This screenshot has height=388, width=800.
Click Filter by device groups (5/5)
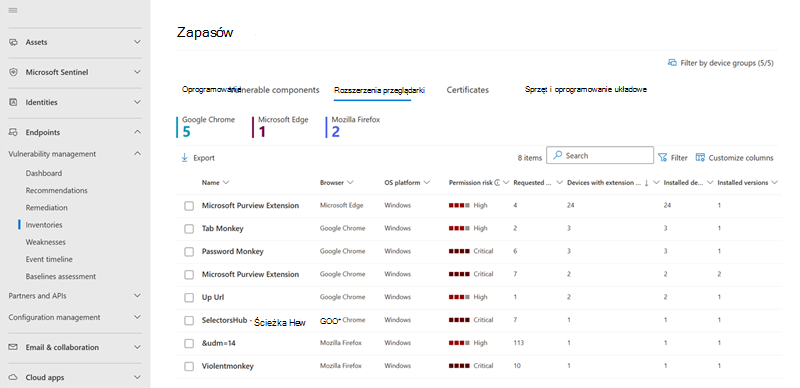721,63
